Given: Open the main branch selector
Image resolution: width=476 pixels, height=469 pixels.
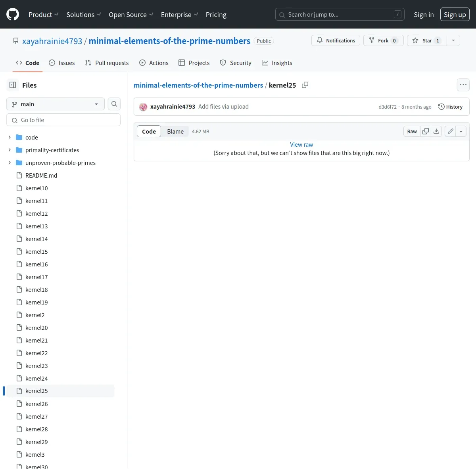Looking at the screenshot, I should 56,104.
